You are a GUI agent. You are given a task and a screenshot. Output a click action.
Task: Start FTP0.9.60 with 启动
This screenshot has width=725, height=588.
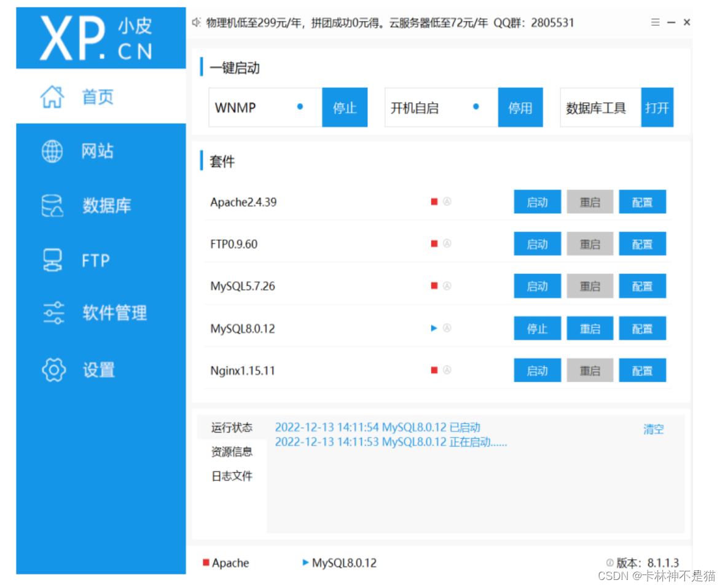537,243
